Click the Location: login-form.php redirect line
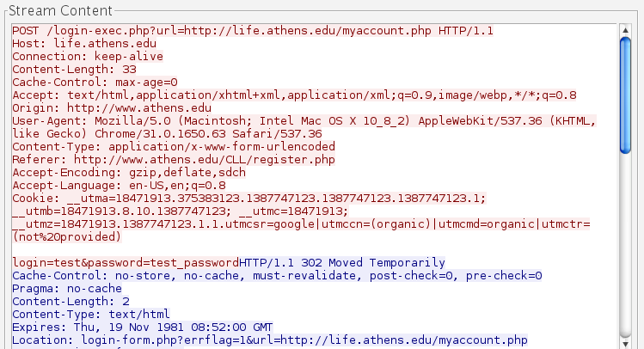Screen dimensions: 644x349 [x=268, y=340]
